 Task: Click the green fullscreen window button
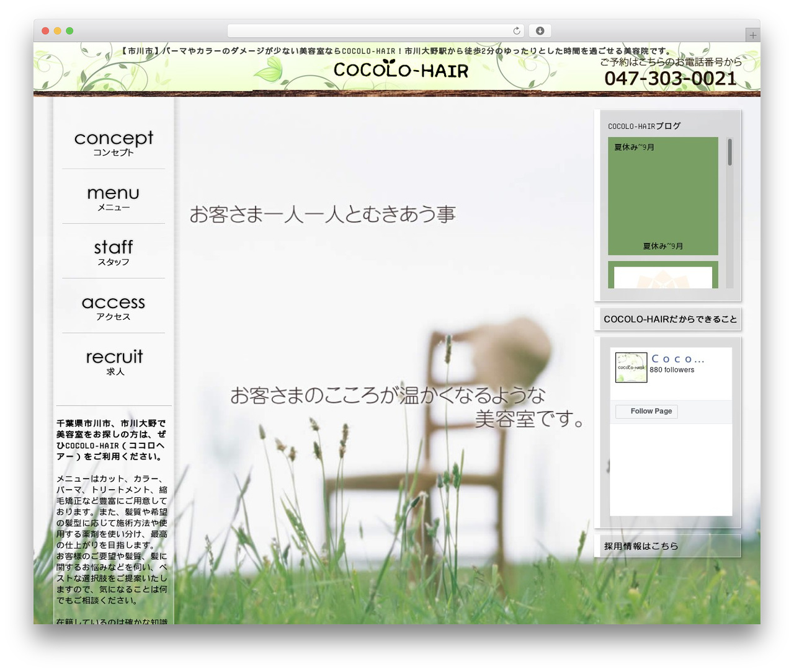pyautogui.click(x=69, y=31)
